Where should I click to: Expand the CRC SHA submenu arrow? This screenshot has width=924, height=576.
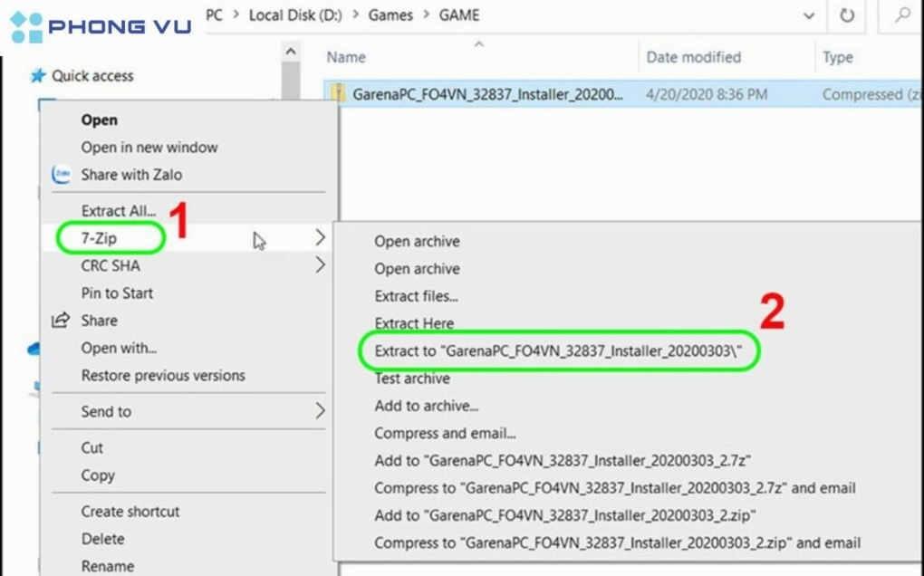(x=320, y=265)
